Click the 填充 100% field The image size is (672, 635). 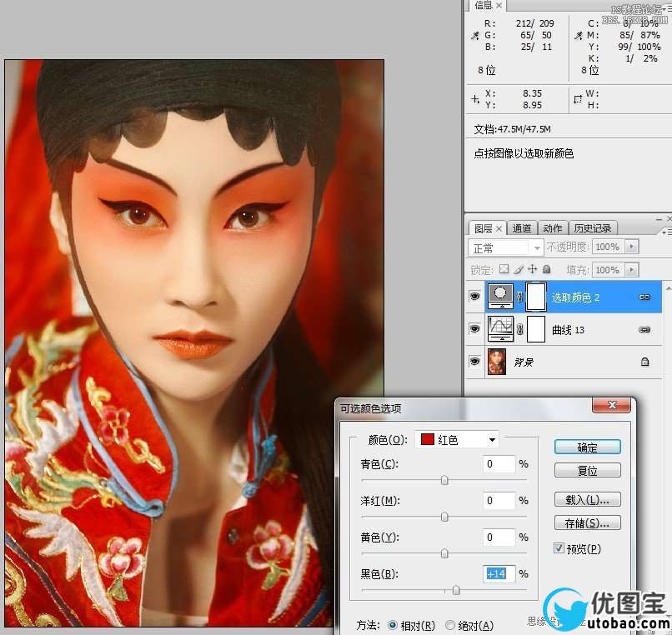pos(608,270)
